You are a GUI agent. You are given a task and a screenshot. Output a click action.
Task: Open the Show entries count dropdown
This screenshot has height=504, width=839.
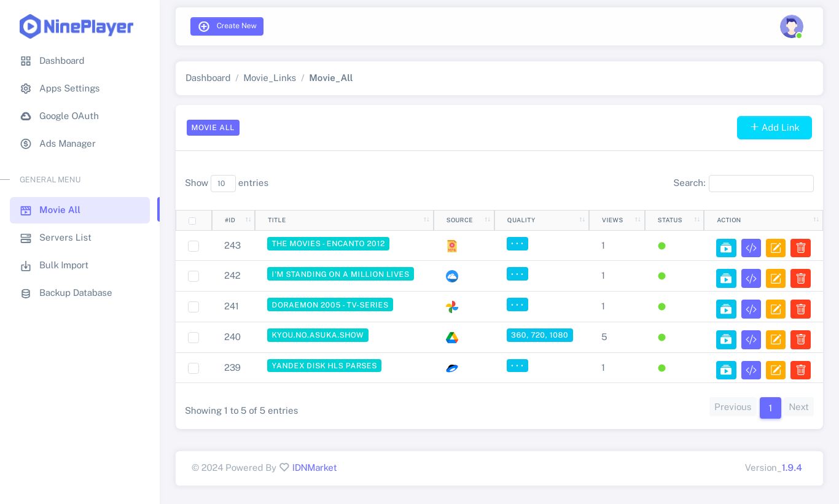tap(223, 184)
